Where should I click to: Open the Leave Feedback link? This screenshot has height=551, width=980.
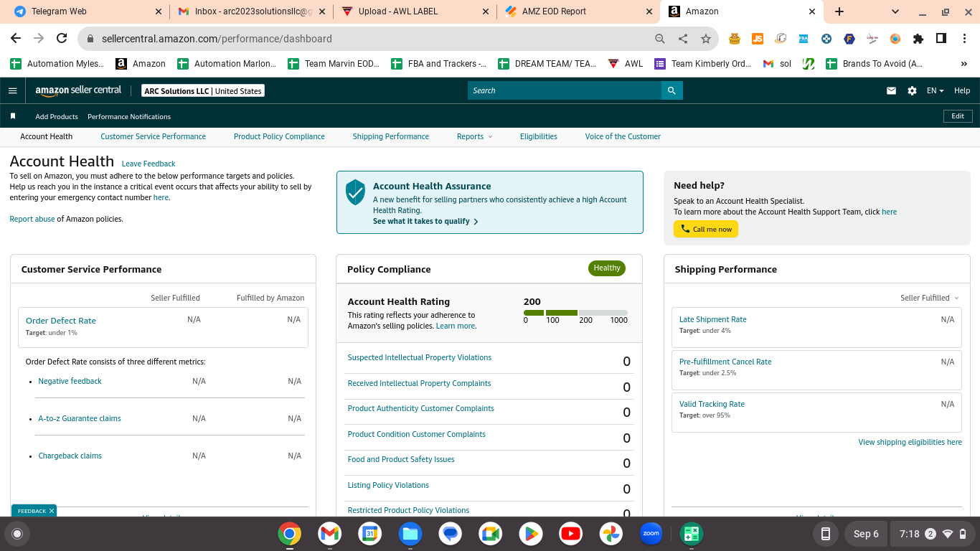(149, 164)
